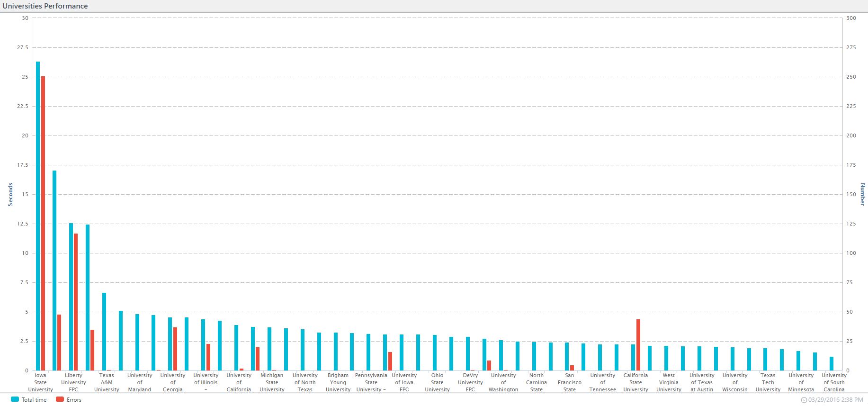This screenshot has width=868, height=406.
Task: Select Texas A&M University total time bar
Action: coord(104,332)
